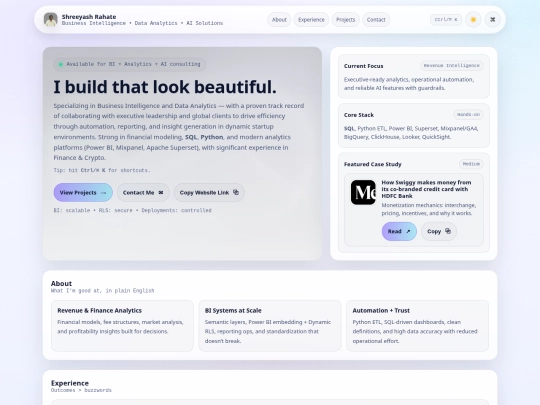Viewport: 540px width, 405px height.
Task: Click the copy icon in Copy Website Link
Action: [x=236, y=192]
